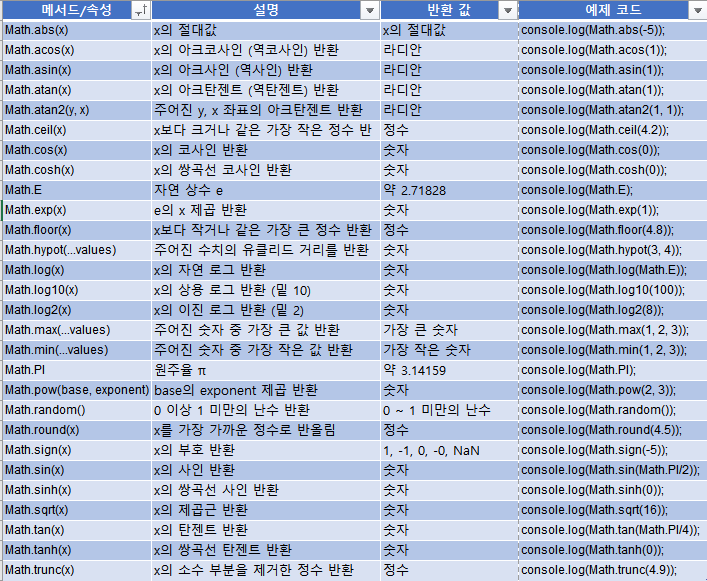Click the console.log(Math.sqrt(16)); cell
This screenshot has width=707, height=581.
pos(613,510)
